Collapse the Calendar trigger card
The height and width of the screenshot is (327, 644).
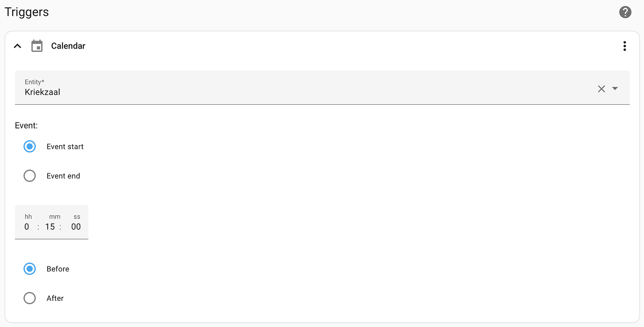click(17, 46)
